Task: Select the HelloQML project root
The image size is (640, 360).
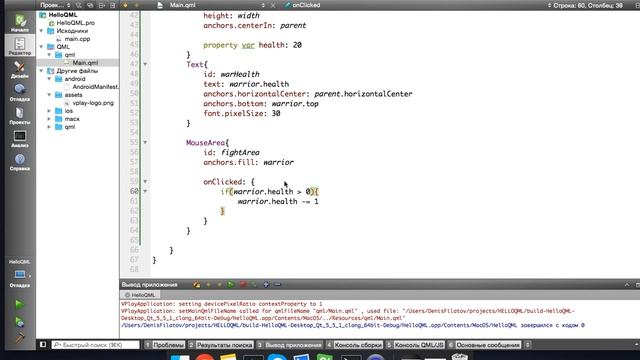Action: click(x=63, y=15)
